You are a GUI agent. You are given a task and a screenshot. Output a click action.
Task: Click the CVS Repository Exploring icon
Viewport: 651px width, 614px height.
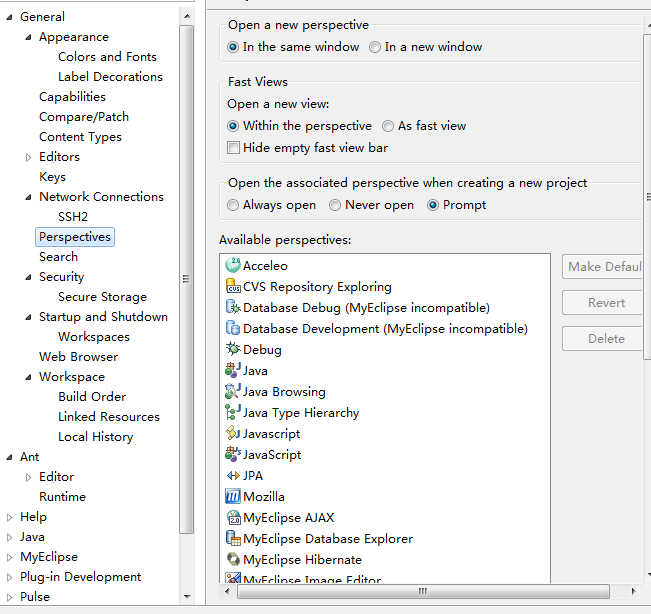233,286
